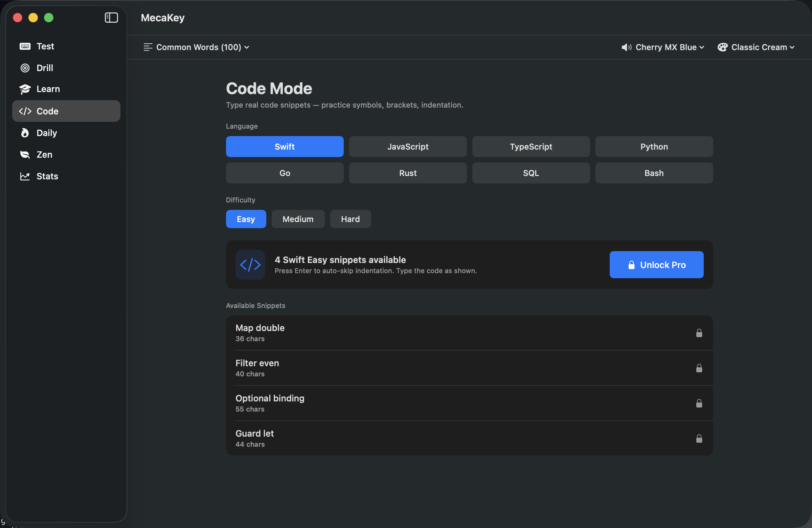Click '4 Swift Easy snippets available' text

[x=340, y=260]
